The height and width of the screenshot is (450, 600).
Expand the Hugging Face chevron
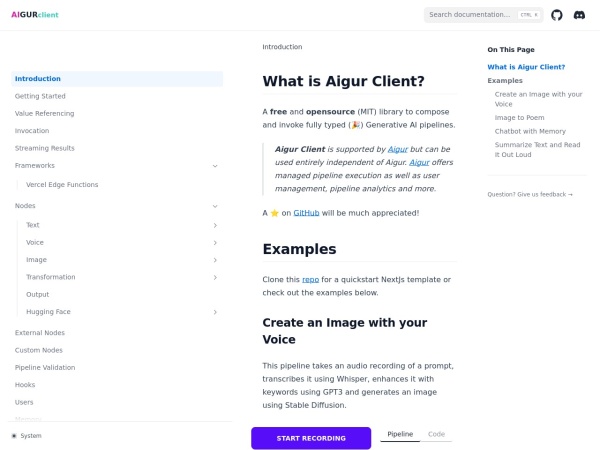(x=215, y=312)
